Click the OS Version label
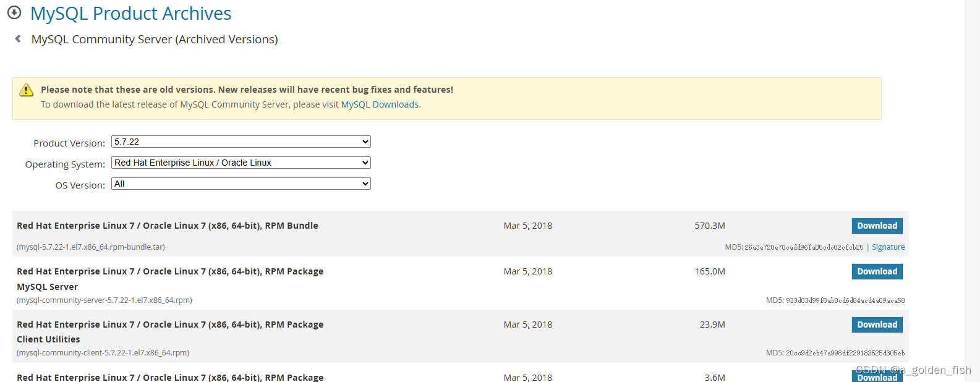Screen dimensions: 980x382 click(80, 185)
